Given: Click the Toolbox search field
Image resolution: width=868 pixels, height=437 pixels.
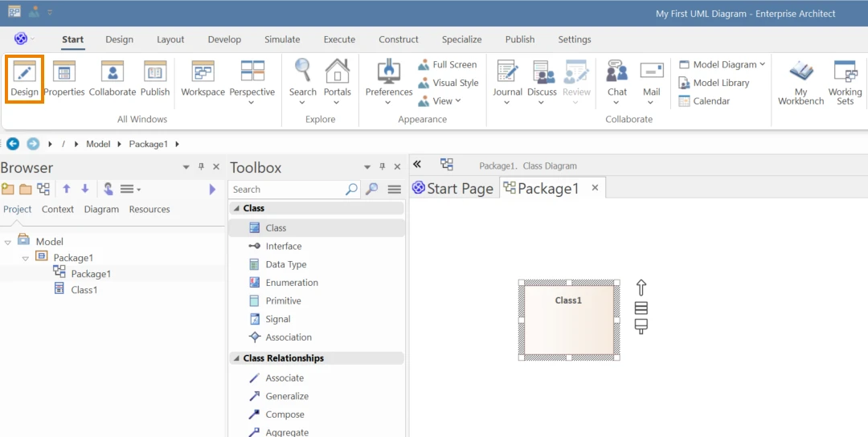Looking at the screenshot, I should pos(288,190).
